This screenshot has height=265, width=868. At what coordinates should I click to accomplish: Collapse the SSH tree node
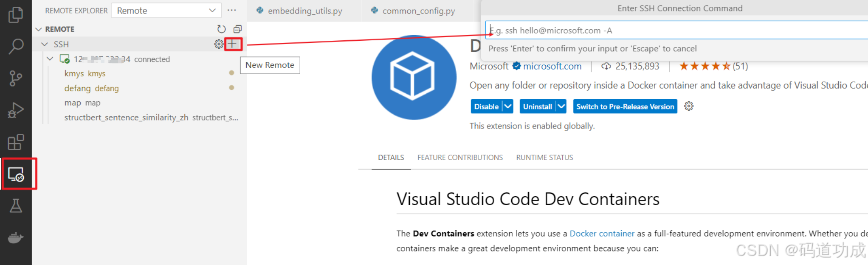click(x=45, y=44)
